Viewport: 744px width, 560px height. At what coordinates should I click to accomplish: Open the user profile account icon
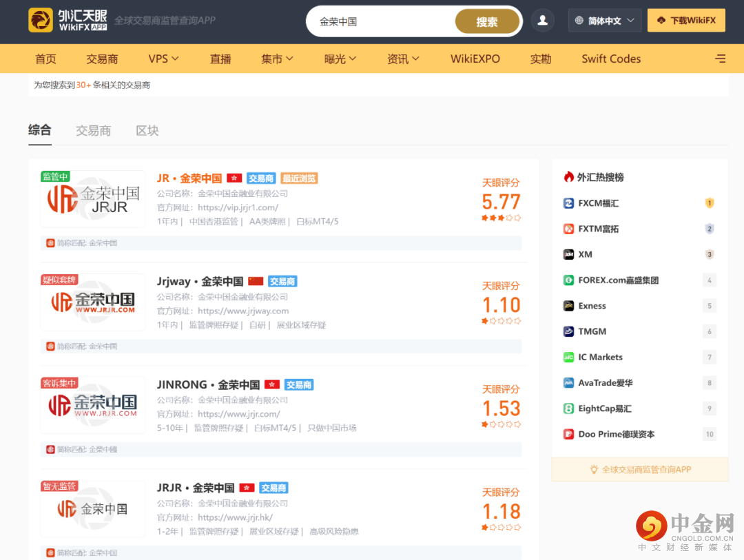pos(542,20)
